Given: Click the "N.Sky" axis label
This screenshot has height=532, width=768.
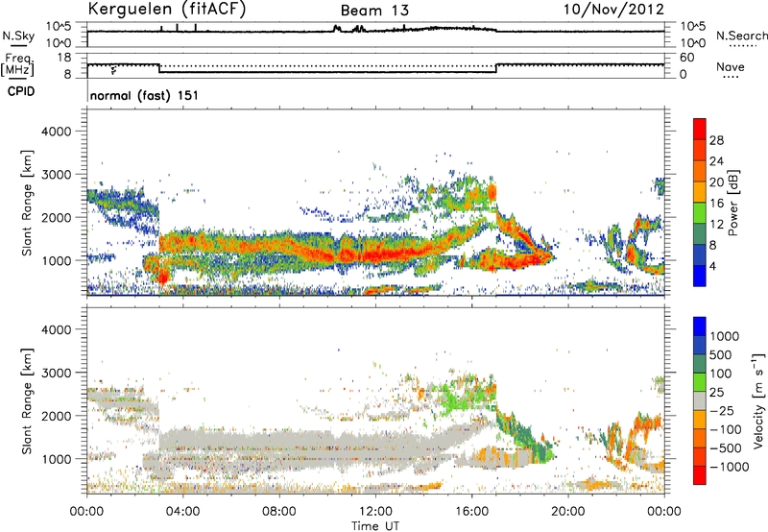Looking at the screenshot, I should pyautogui.click(x=18, y=36).
